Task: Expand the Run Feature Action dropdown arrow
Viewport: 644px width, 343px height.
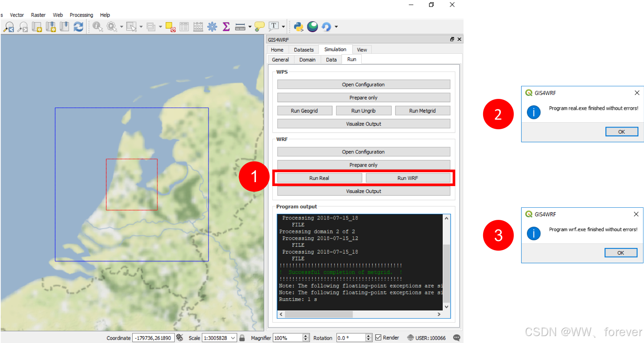Action: (121, 27)
